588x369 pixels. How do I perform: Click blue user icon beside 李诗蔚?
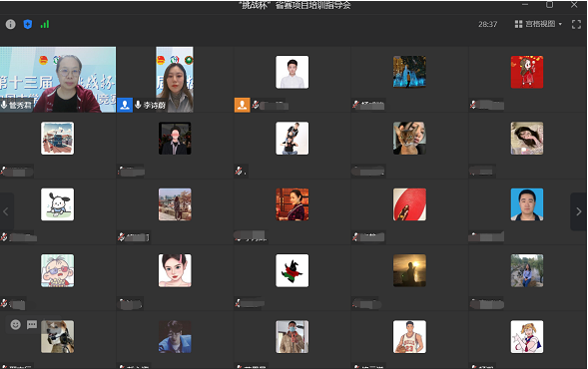tap(125, 106)
